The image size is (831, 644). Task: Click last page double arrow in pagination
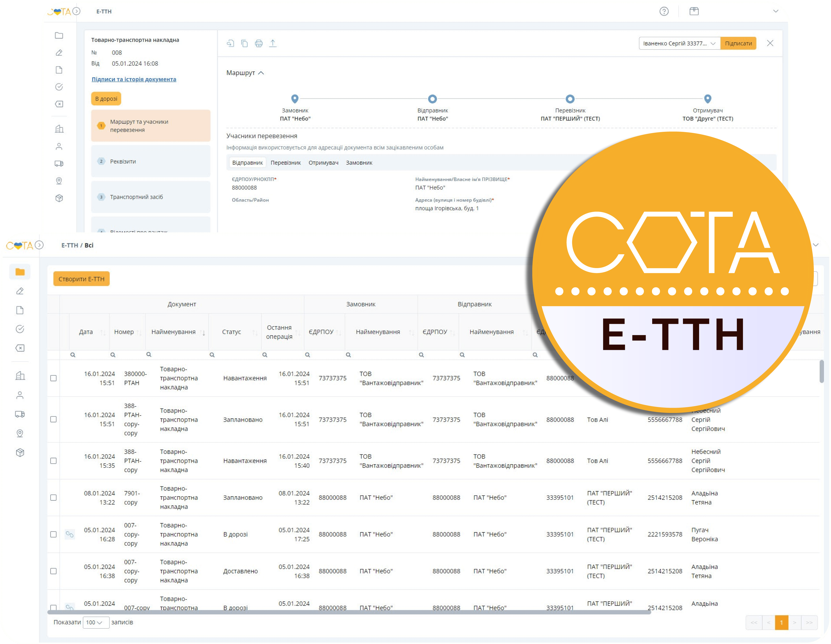809,623
